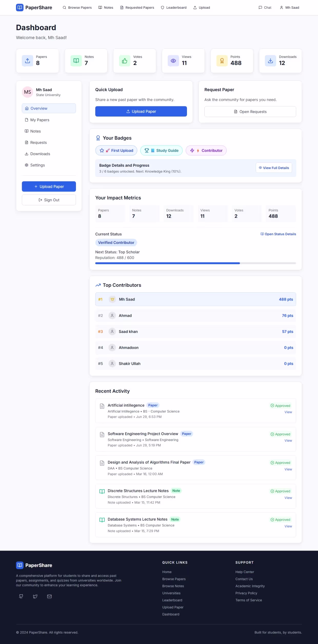View Software Engineering Project Overview paper

pos(288,440)
